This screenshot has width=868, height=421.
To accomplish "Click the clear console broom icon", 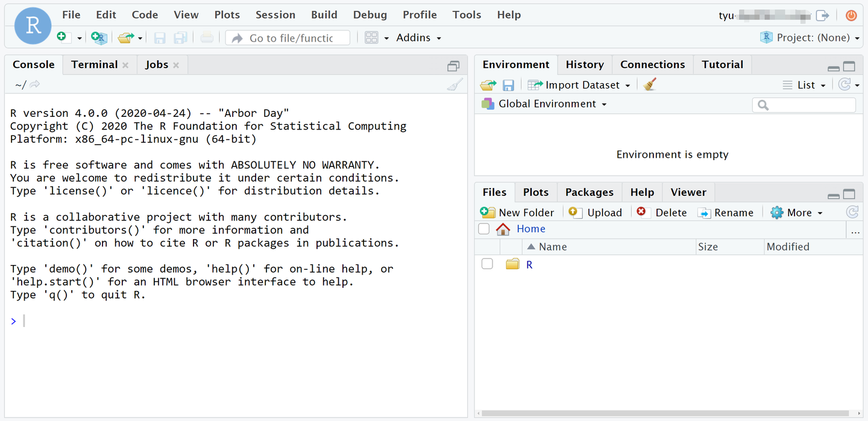I will coord(455,85).
